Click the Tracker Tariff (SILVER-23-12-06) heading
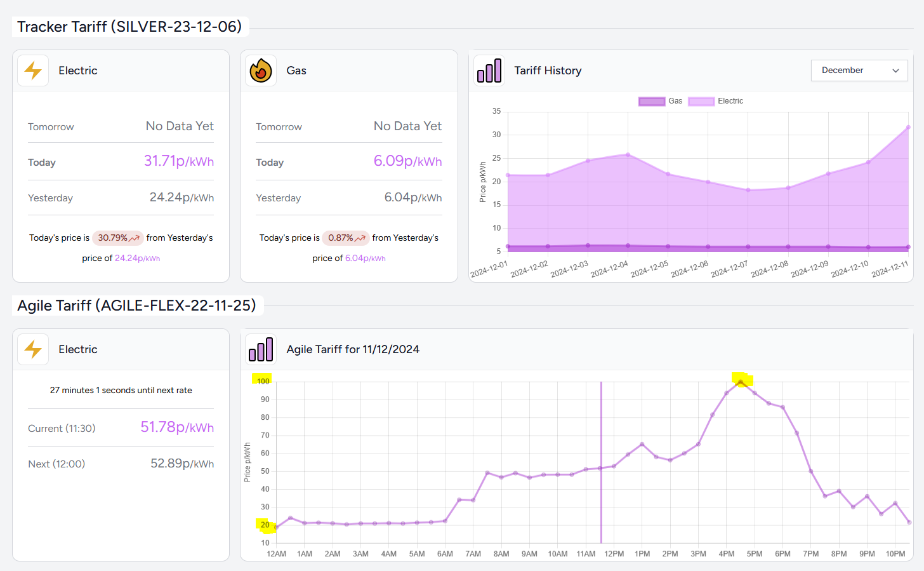This screenshot has width=924, height=571. (129, 27)
